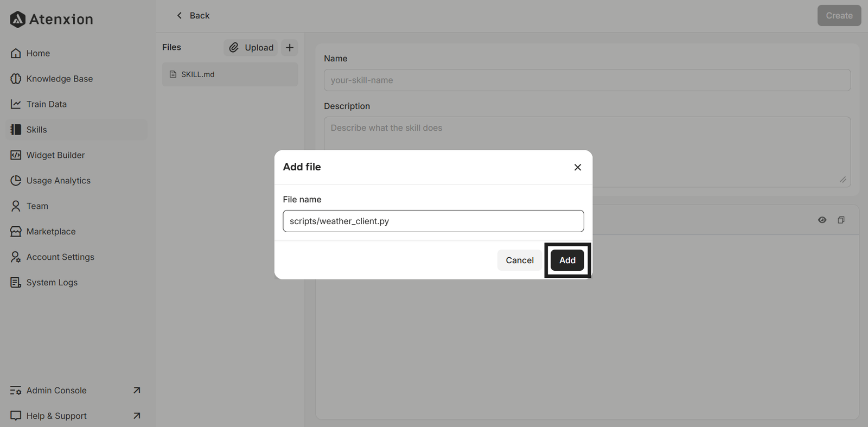This screenshot has width=868, height=427.
Task: Click the Team person icon
Action: click(16, 206)
